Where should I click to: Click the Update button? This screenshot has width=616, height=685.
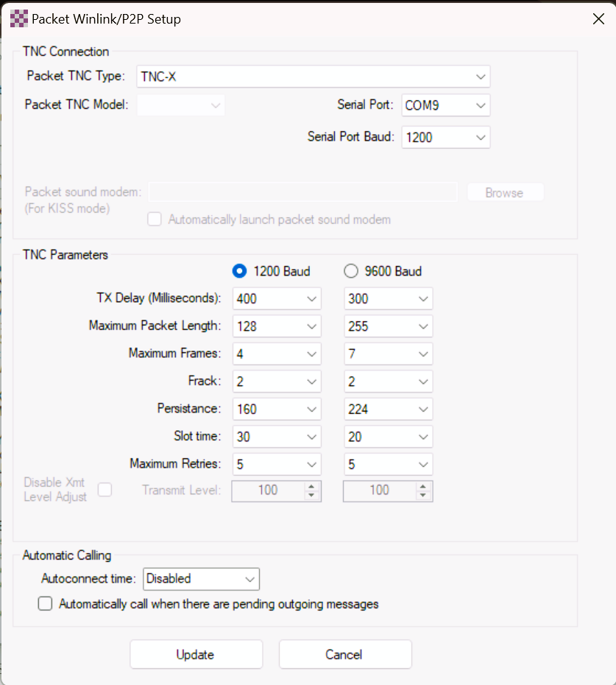pyautogui.click(x=196, y=654)
